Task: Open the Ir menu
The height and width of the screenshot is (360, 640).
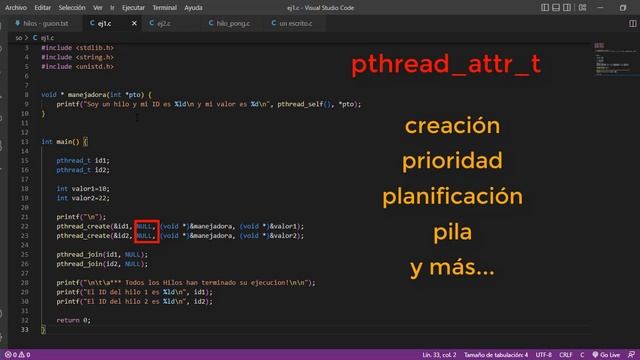Action: [x=112, y=8]
